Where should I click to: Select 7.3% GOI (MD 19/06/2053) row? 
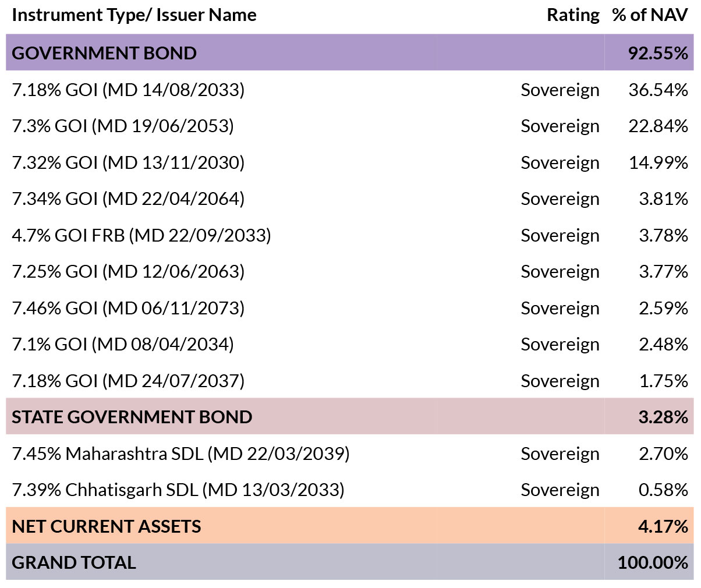tap(350, 126)
